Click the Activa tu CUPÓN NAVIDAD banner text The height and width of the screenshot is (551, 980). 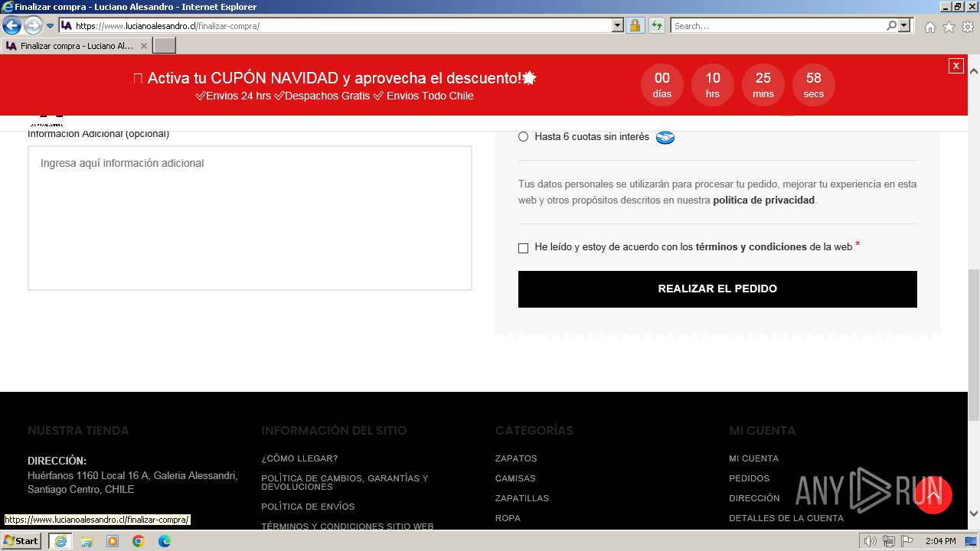click(x=335, y=78)
